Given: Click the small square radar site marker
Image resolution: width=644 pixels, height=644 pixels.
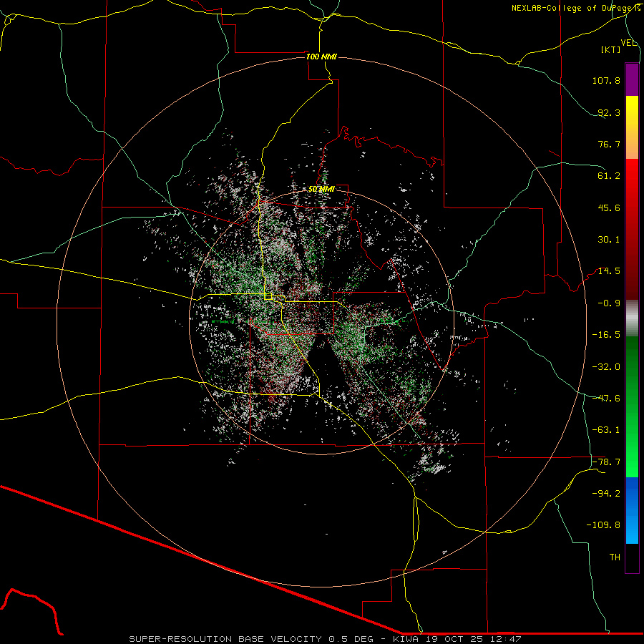Looking at the screenshot, I should pos(268,296).
